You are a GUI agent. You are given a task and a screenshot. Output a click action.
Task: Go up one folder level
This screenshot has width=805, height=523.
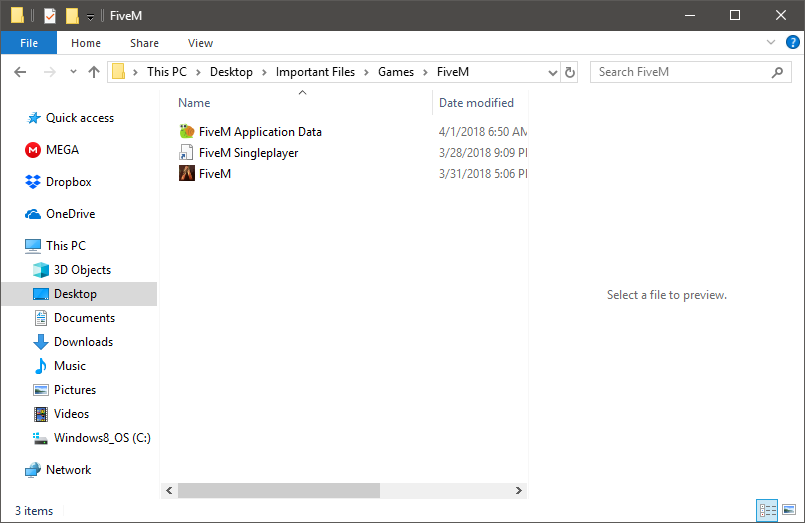tap(93, 72)
